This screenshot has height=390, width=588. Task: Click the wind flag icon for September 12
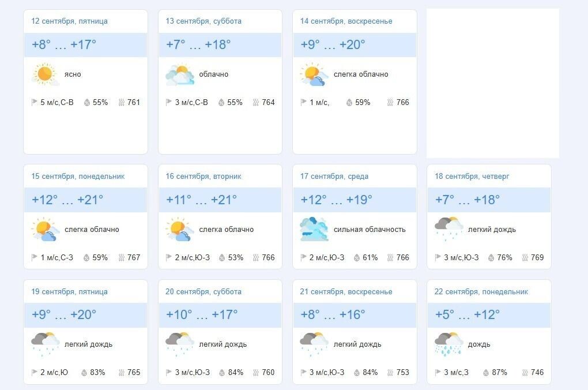point(33,102)
